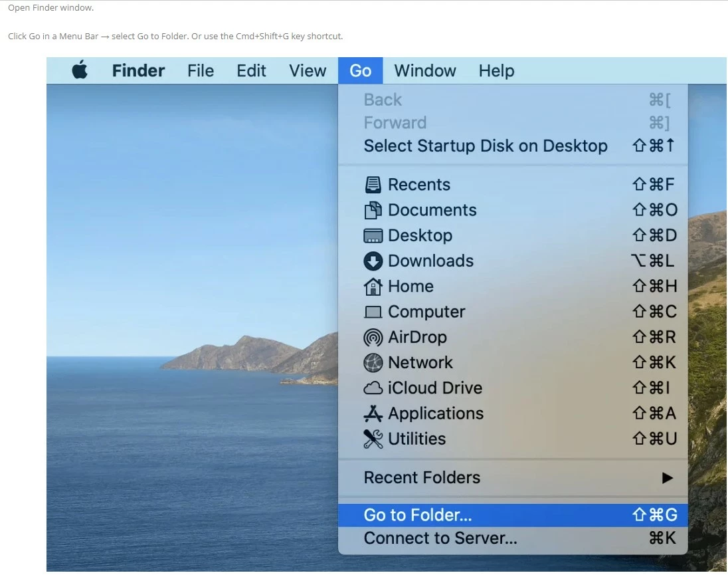Viewport: 728px width, 577px height.
Task: Select the Desktop menu label
Action: [420, 235]
